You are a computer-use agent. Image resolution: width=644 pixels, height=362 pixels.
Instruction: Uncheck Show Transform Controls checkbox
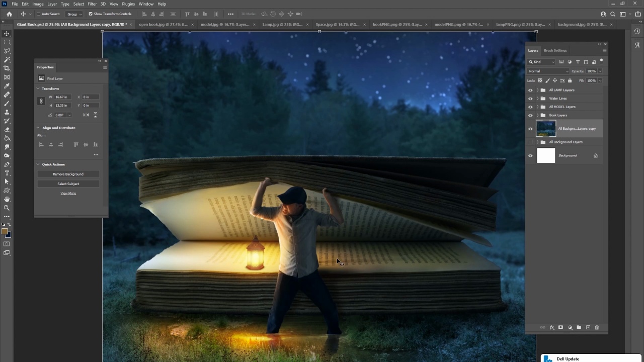[x=91, y=14]
